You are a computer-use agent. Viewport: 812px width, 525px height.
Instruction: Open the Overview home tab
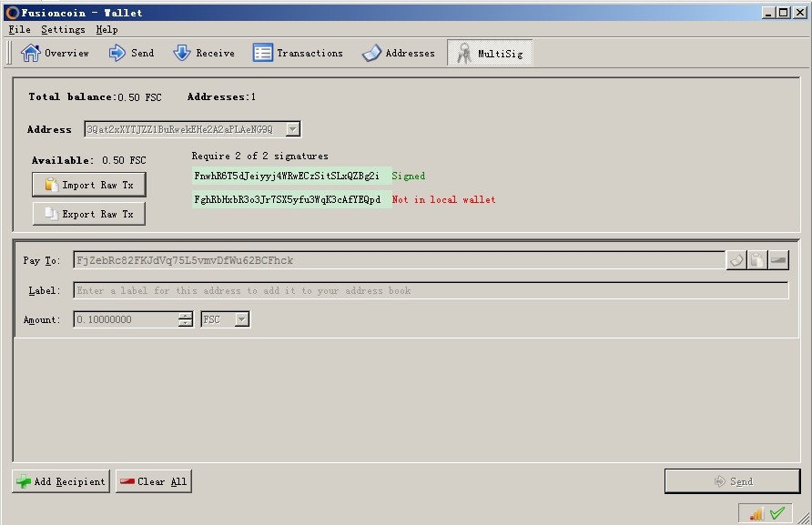55,53
